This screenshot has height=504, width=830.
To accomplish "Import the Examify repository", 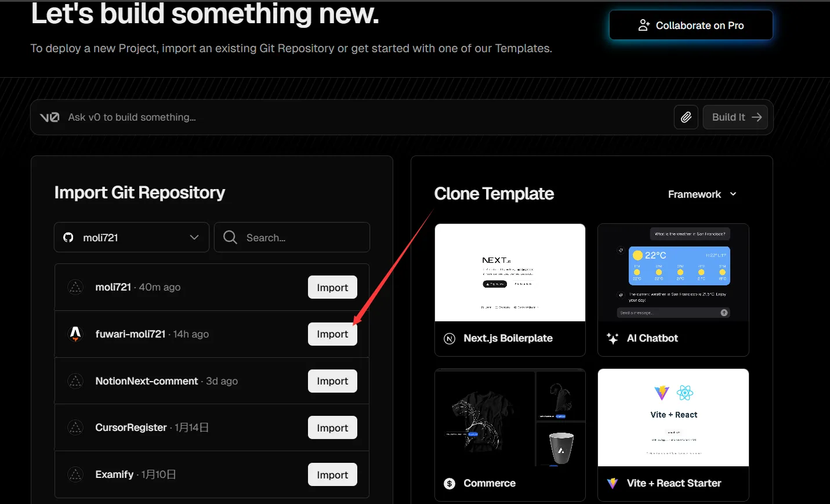I will click(332, 474).
